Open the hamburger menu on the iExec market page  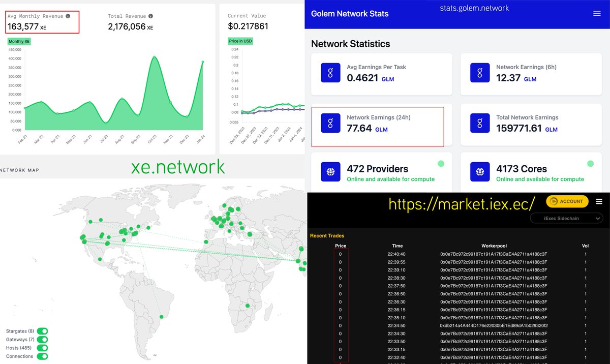coord(600,201)
